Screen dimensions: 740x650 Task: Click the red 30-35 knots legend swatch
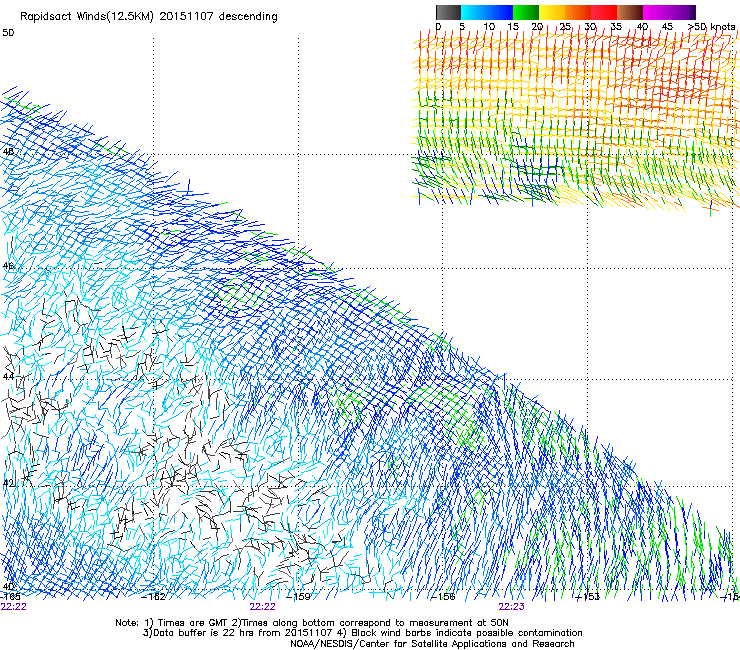[x=604, y=12]
